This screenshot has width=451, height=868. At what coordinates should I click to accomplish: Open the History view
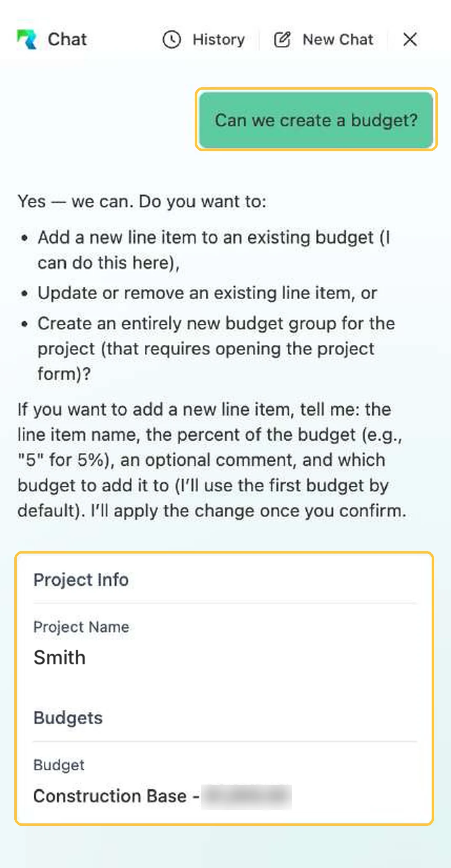pyautogui.click(x=204, y=40)
